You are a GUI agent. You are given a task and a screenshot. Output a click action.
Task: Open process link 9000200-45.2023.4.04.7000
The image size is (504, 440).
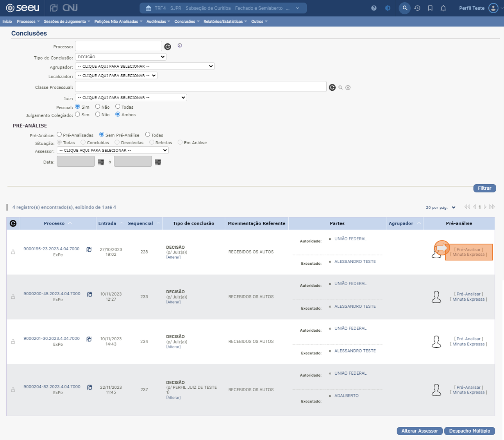(52, 294)
